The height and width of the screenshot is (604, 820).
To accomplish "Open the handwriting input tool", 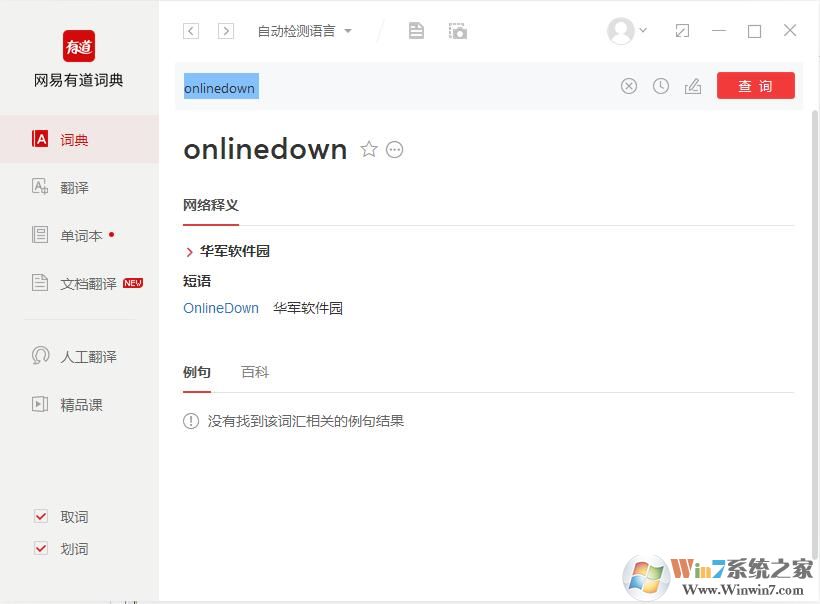I will point(693,86).
